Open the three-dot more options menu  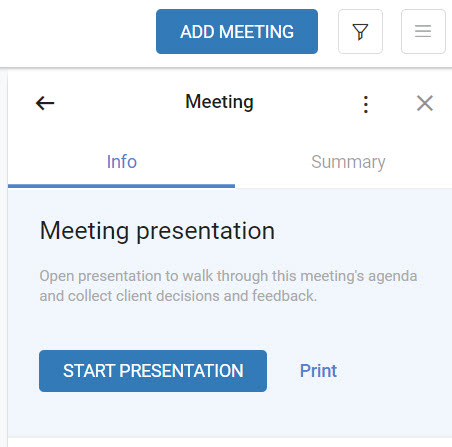[366, 104]
